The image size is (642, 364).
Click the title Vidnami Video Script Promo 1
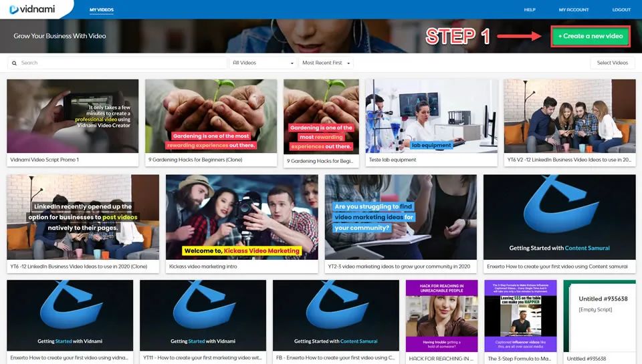[45, 160]
